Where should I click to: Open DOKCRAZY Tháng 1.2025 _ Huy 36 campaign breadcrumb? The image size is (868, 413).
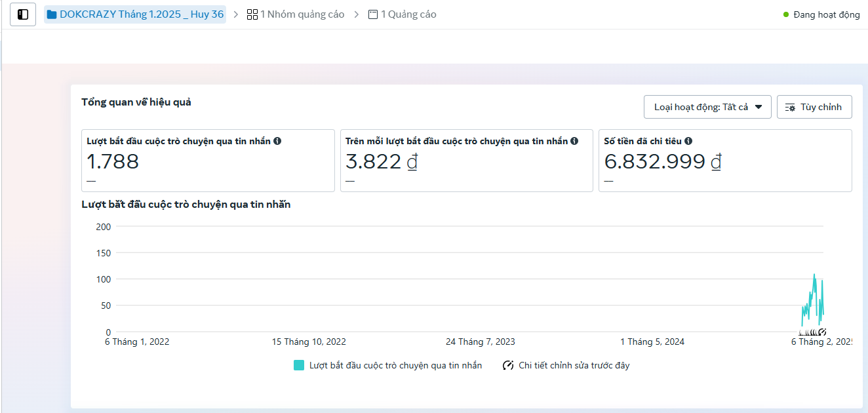pos(135,14)
